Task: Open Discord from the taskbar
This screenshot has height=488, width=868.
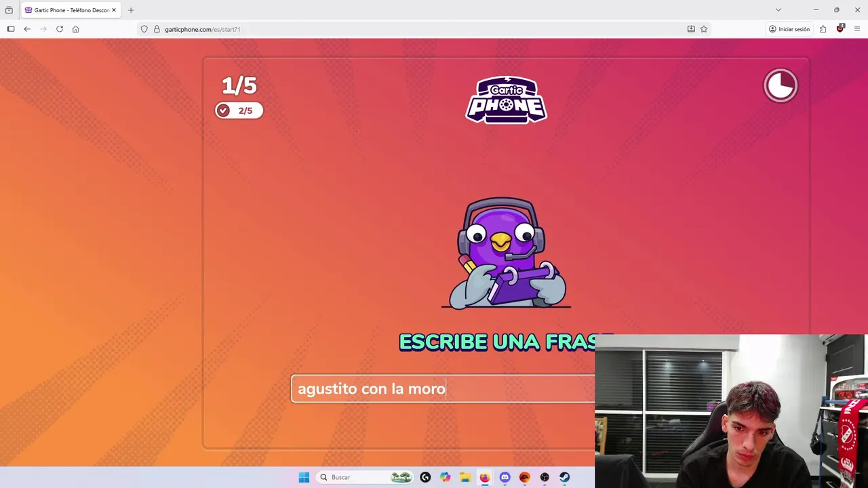Action: [505, 477]
